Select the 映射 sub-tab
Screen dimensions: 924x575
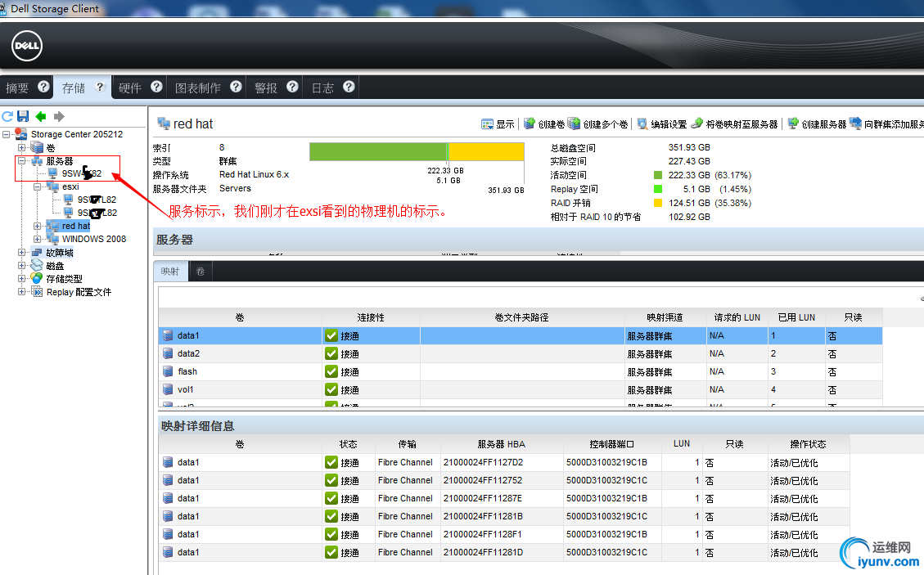coord(169,271)
